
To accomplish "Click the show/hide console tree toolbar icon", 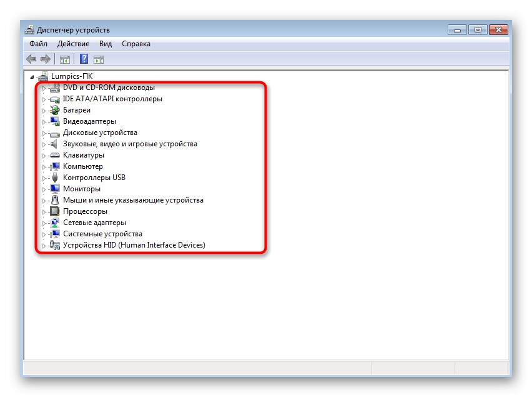I will pos(64,60).
